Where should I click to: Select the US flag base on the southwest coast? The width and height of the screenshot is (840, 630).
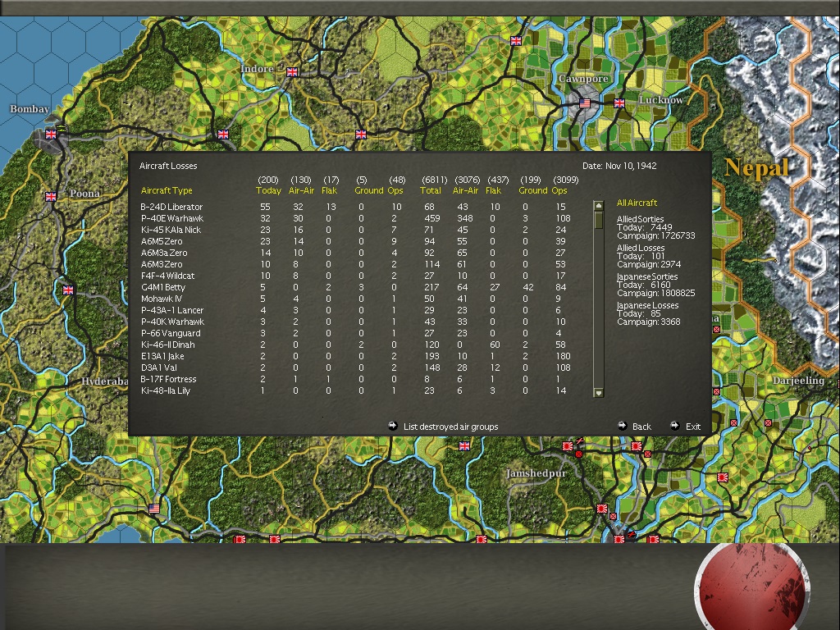point(154,508)
